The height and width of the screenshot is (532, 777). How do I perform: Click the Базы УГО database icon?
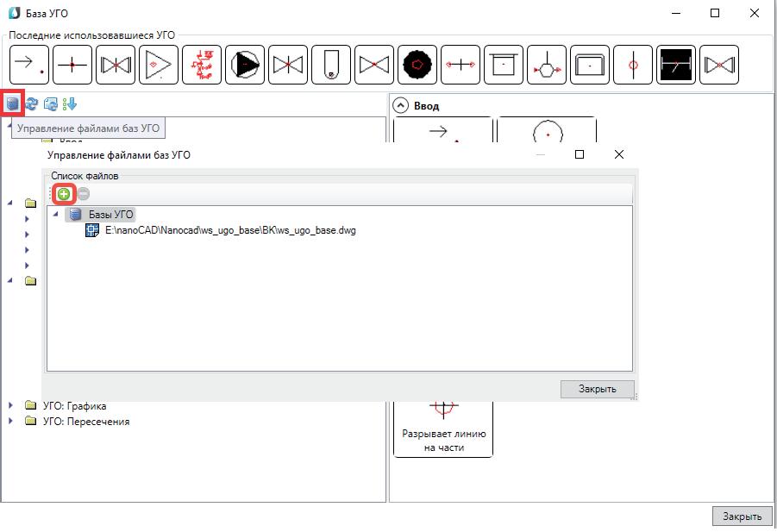(75, 215)
